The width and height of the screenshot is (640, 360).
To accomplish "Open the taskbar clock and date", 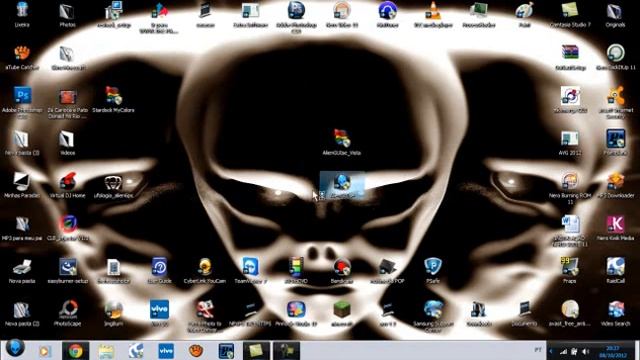I will 612,351.
